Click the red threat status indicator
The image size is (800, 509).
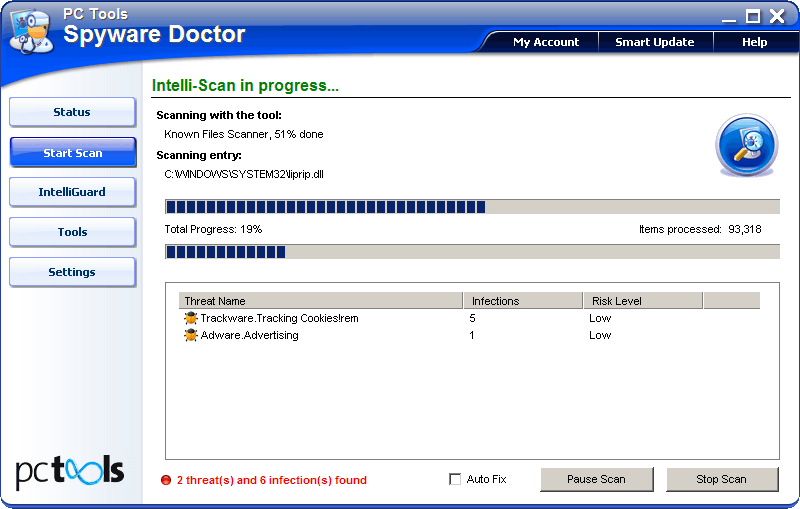point(166,480)
